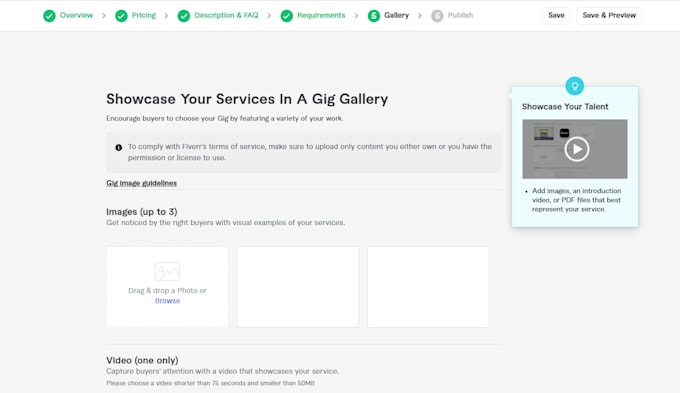The image size is (680, 393).
Task: Click the second empty image upload slot
Action: [298, 287]
